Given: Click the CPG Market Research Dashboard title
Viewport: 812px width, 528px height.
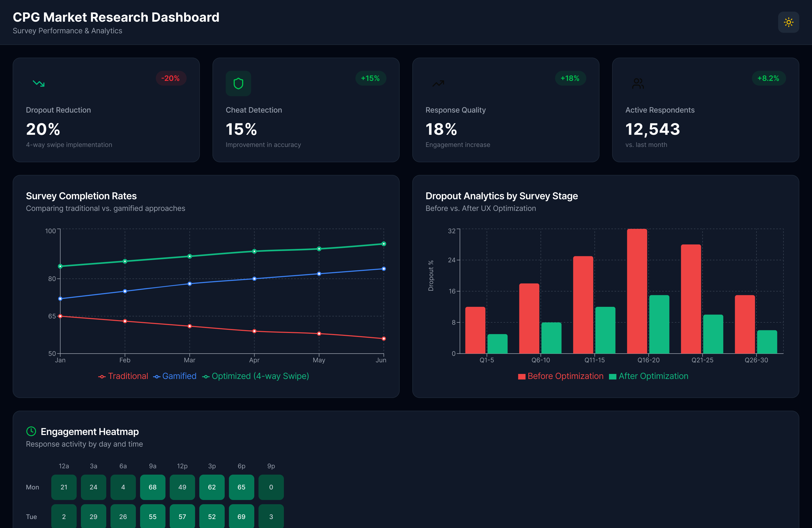Looking at the screenshot, I should (116, 17).
